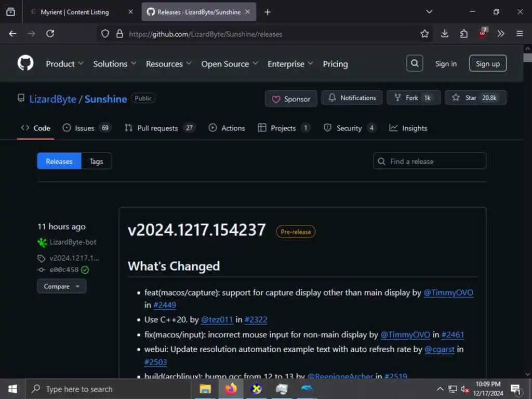
Task: Click the network tray icon
Action: tap(453, 389)
